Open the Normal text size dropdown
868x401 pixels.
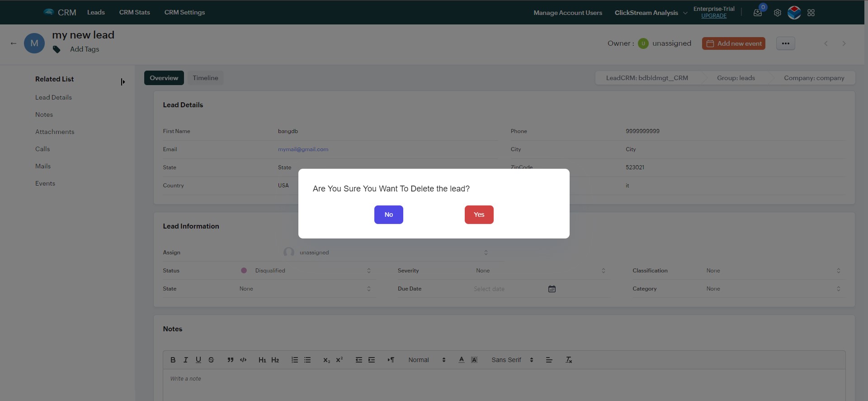427,360
